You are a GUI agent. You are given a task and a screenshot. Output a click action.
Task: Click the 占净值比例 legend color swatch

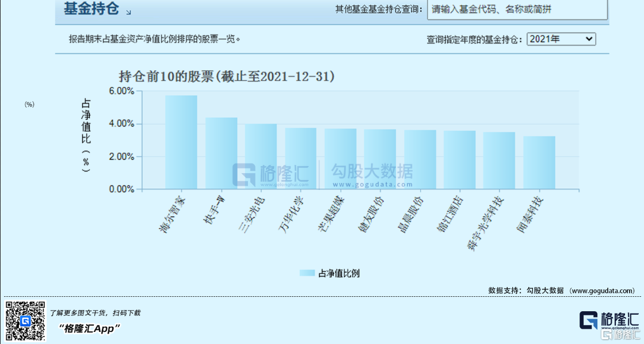[x=307, y=273]
